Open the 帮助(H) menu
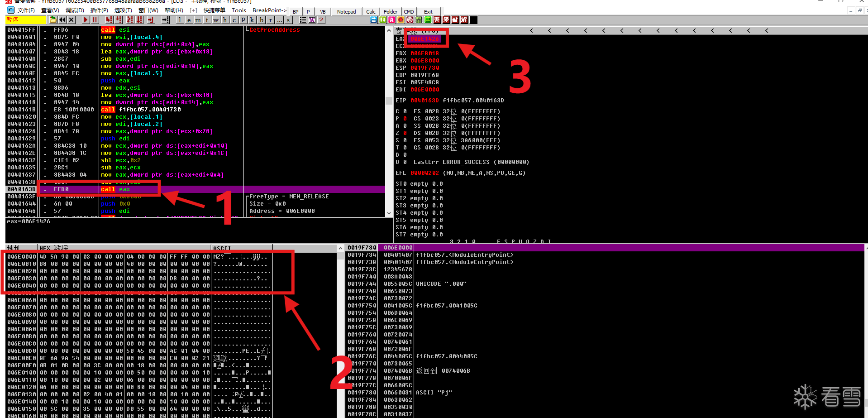 tap(174, 10)
